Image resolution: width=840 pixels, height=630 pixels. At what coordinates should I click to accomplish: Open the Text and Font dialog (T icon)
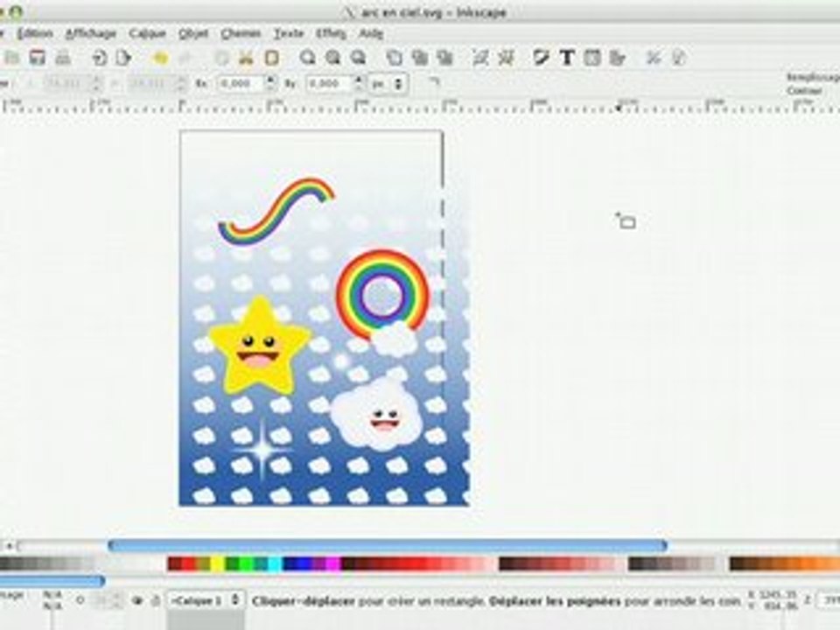567,58
